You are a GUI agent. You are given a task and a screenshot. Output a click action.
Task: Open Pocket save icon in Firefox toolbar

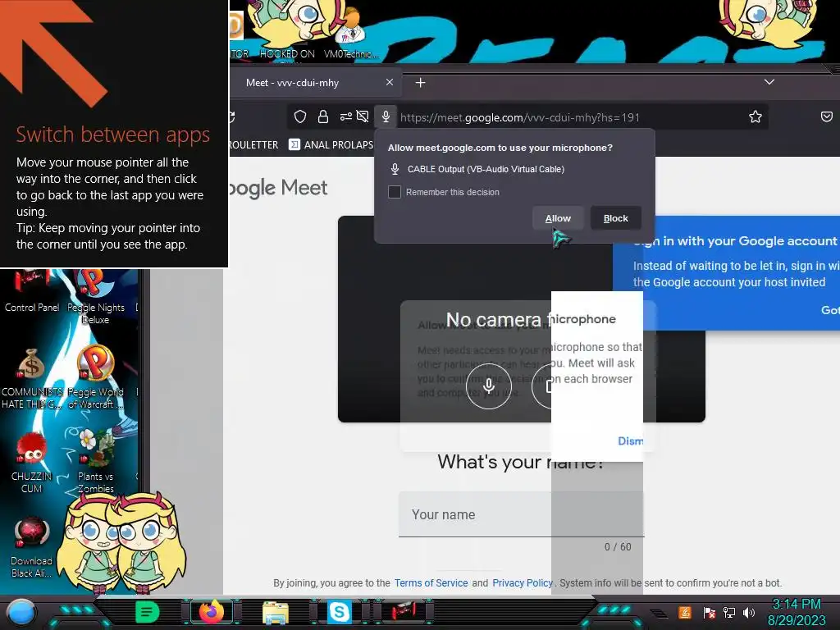click(827, 116)
